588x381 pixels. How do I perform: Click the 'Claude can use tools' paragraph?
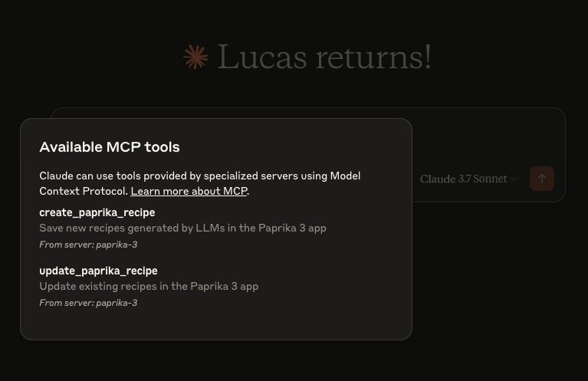(x=199, y=176)
